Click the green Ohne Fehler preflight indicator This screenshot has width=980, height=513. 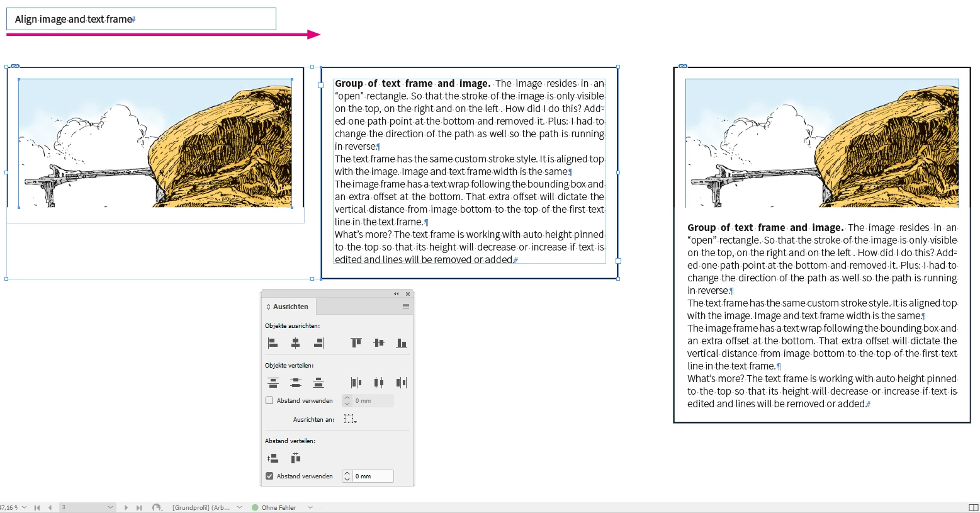point(255,507)
